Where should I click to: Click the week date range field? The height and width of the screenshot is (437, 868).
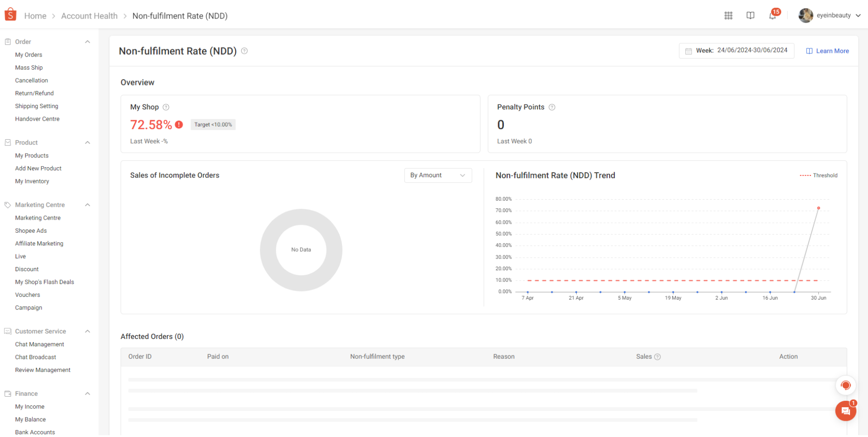coord(752,51)
